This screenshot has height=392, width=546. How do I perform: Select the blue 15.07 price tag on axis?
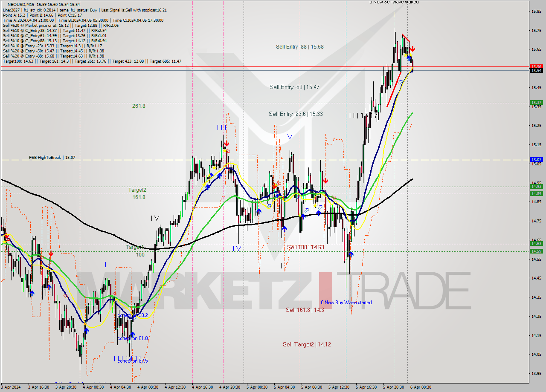coord(536,159)
